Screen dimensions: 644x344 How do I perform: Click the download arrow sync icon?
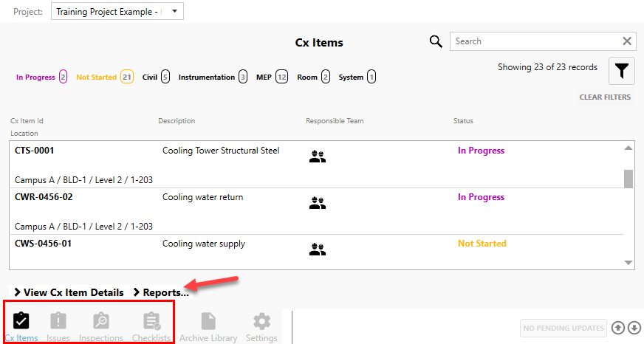click(634, 328)
